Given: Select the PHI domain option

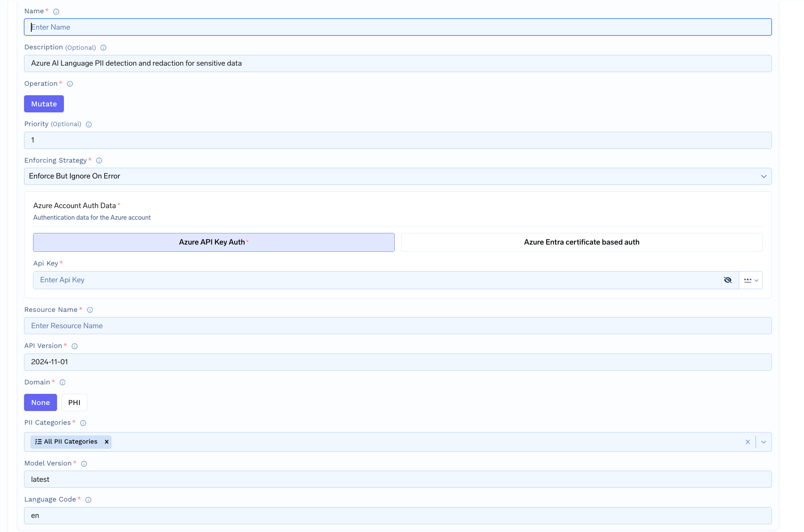Looking at the screenshot, I should click(x=74, y=402).
